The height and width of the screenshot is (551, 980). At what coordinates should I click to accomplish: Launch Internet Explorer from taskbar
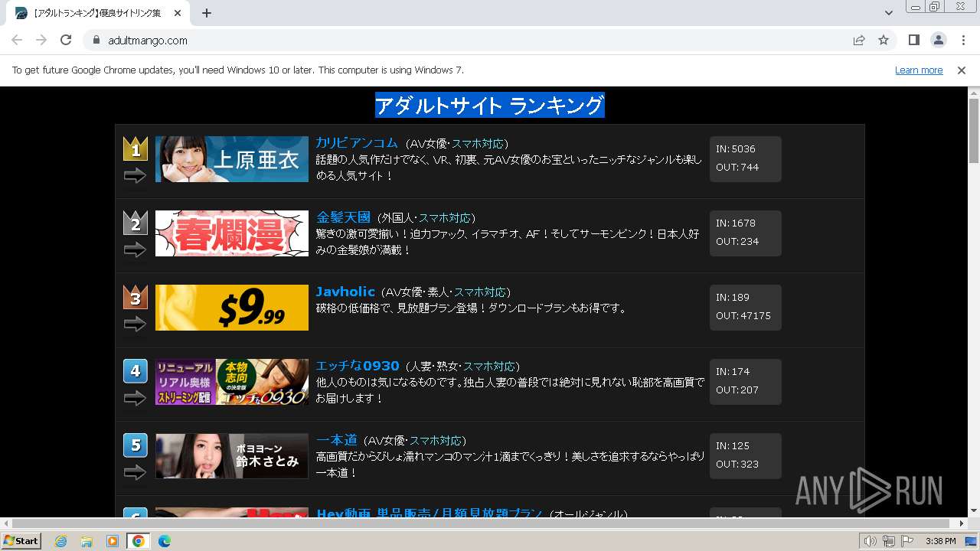pos(60,541)
